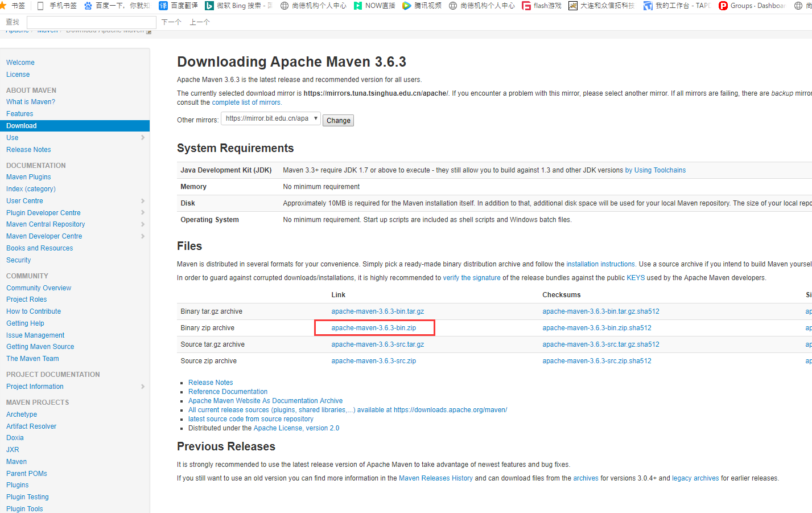Open the Other mirrors dropdown

[271, 118]
